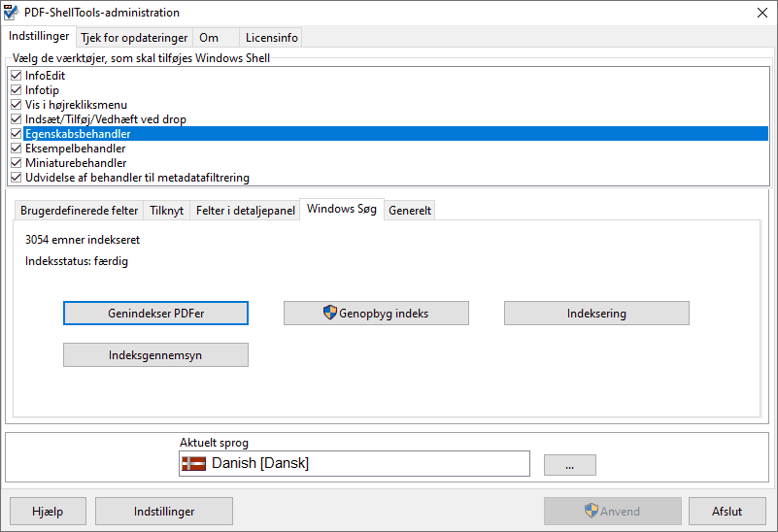Toggle Indsæt/Tilføj/Vedhæft ved drop checkbox

coord(17,119)
